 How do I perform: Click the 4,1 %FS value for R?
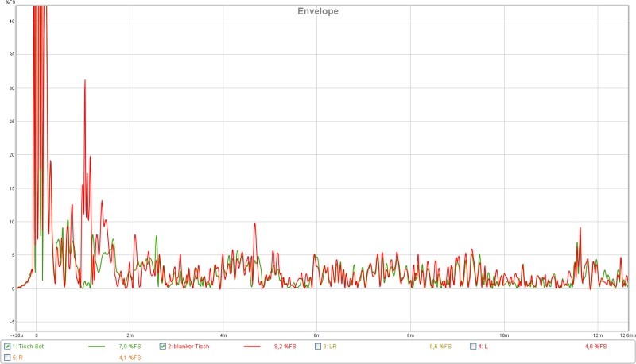[129, 358]
